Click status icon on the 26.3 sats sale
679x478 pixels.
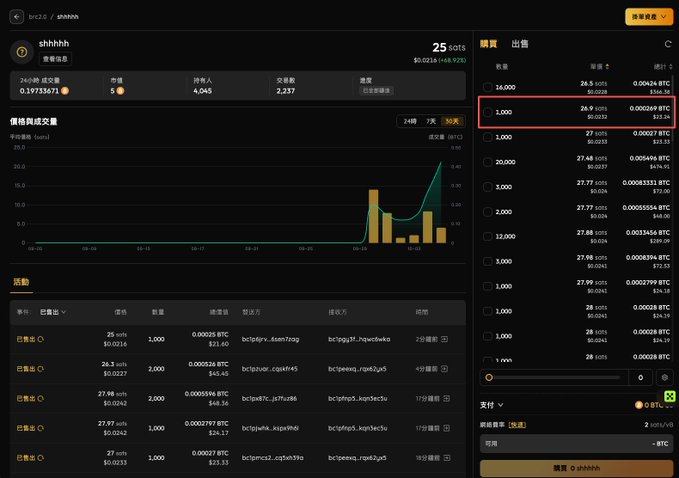coord(41,368)
